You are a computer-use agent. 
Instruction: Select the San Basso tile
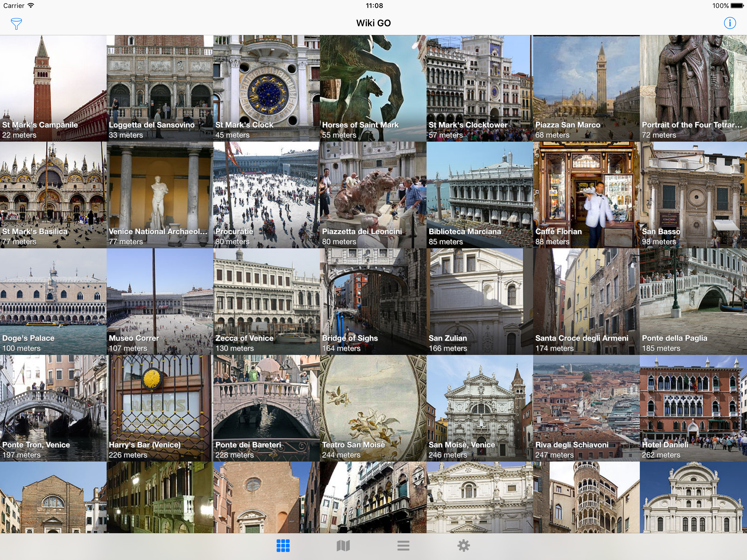click(x=693, y=195)
